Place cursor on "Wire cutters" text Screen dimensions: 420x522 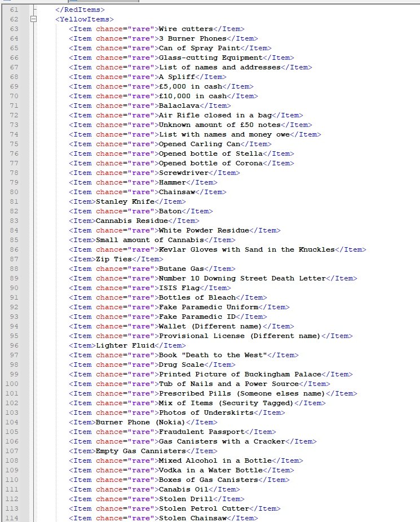click(x=185, y=29)
